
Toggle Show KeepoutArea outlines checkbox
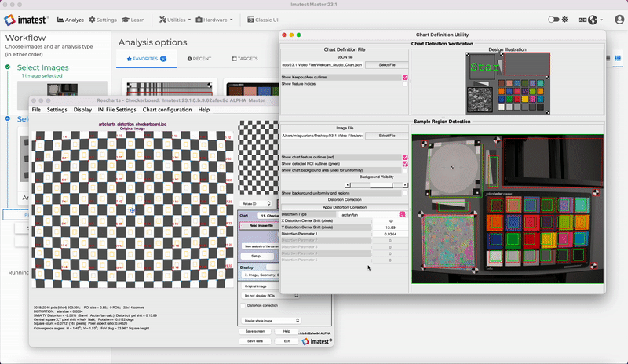(405, 78)
